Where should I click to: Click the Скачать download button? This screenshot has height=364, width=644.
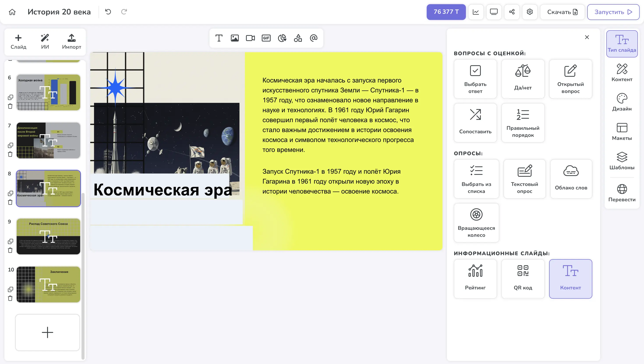(x=562, y=12)
